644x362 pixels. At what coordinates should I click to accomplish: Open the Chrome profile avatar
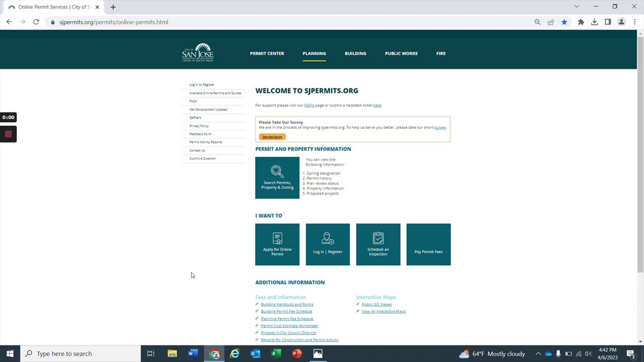[621, 22]
